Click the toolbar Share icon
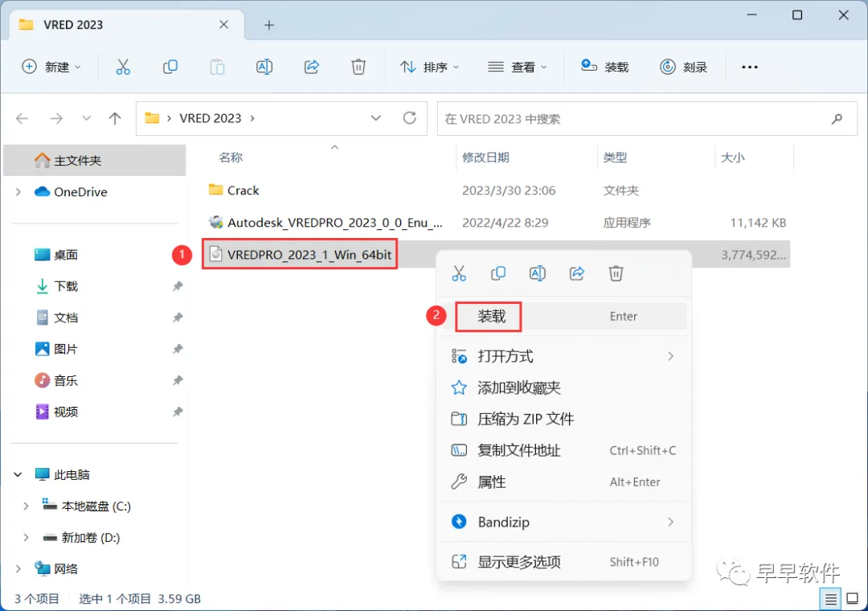Screen dimensions: 868x611 tap(312, 67)
